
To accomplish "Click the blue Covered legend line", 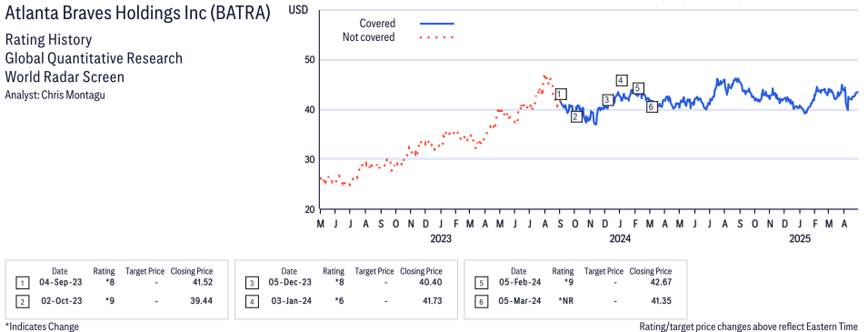I will (437, 24).
